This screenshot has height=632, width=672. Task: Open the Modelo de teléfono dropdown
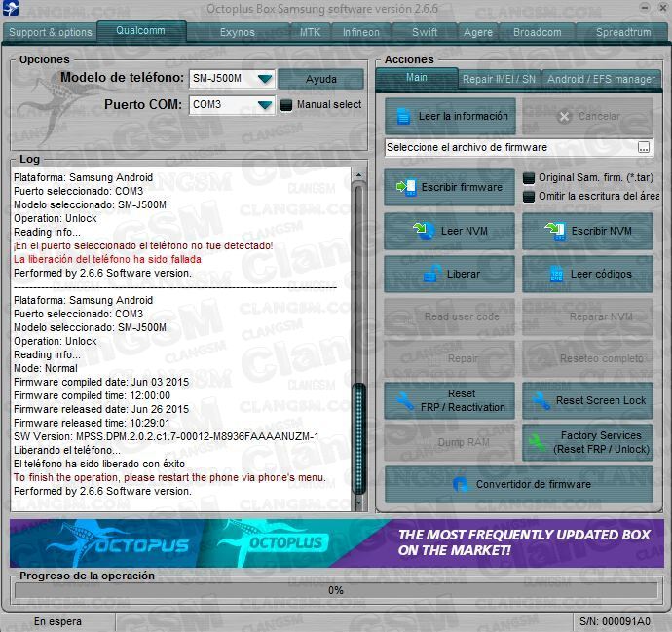coord(265,79)
